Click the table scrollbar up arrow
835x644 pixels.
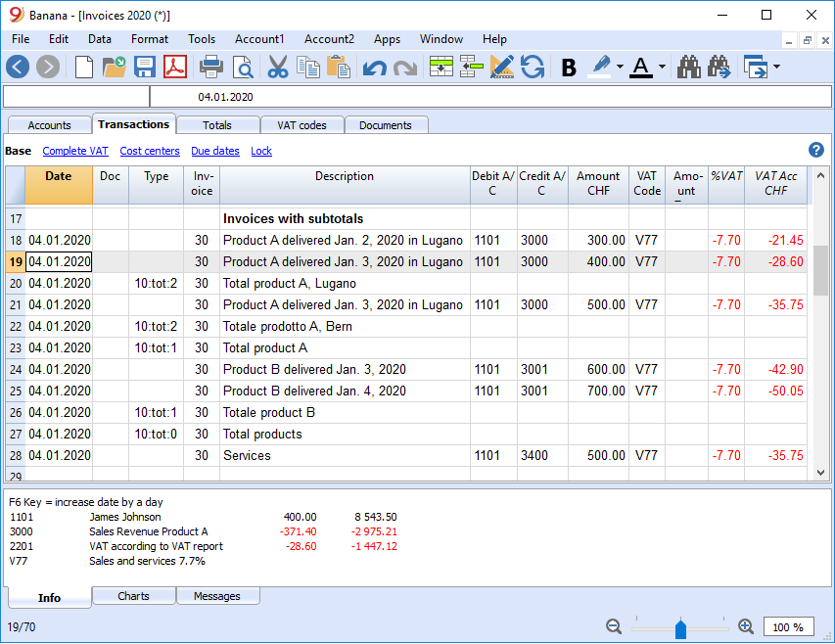(820, 175)
